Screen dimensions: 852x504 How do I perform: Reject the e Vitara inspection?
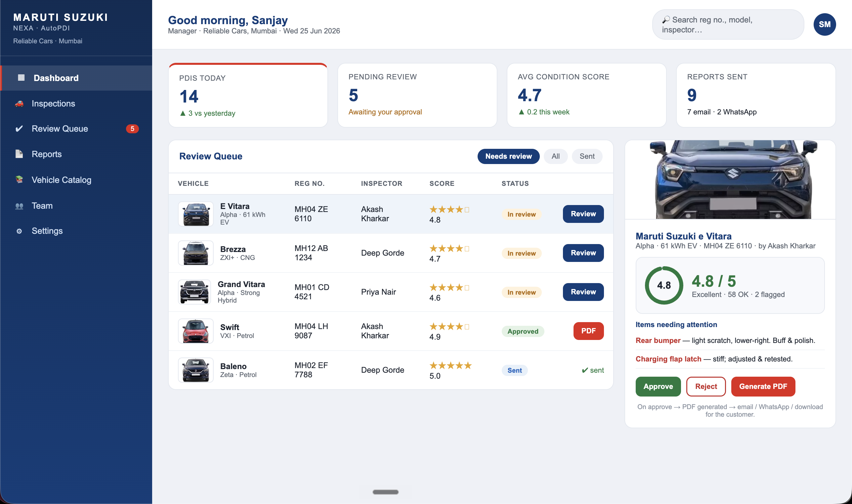pyautogui.click(x=706, y=387)
